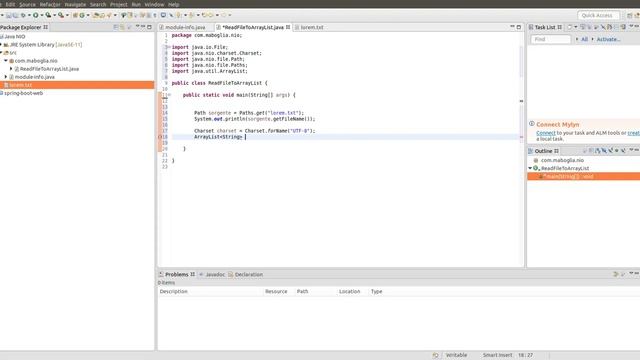Toggle code folding on main method

coord(169,95)
